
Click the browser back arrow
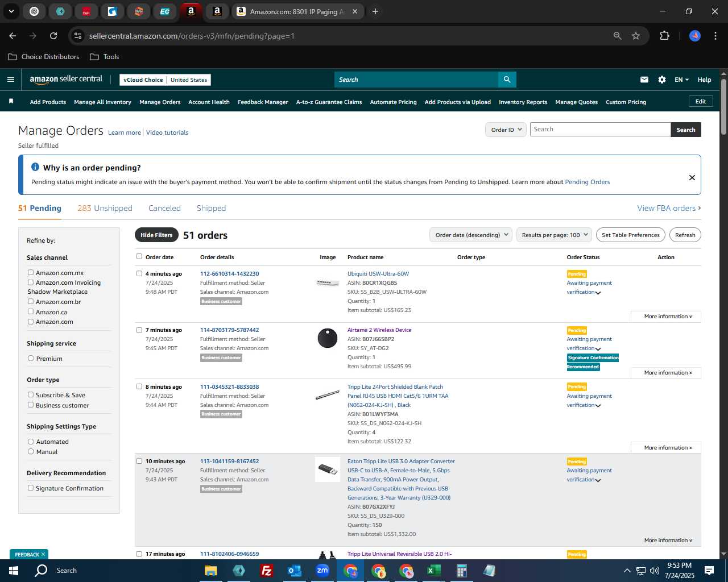coord(13,36)
